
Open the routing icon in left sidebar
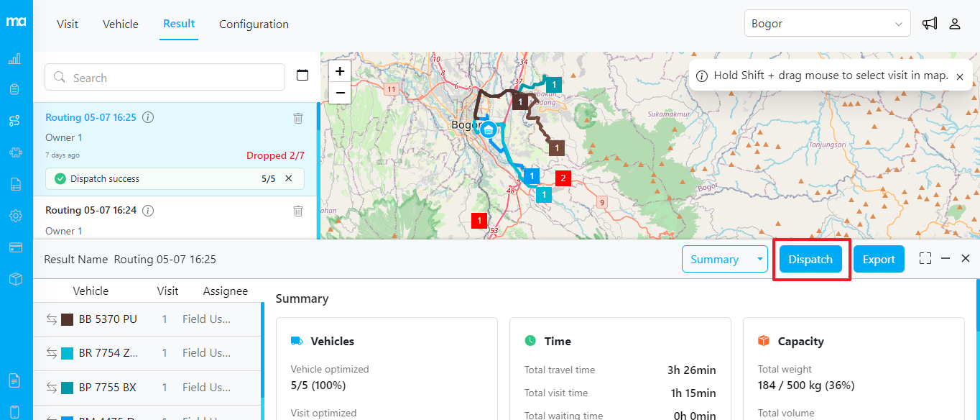click(14, 121)
